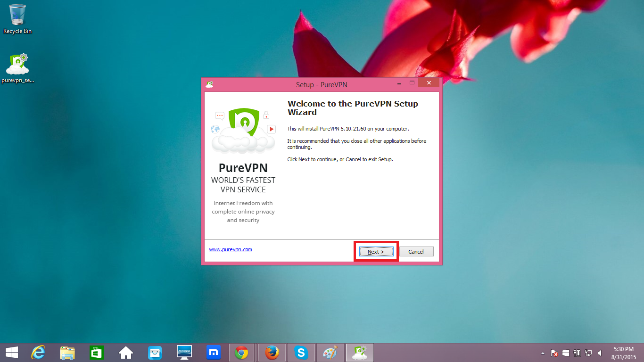Minimize the Setup - PureVPN window
Viewport: 644px width, 362px height.
click(399, 83)
